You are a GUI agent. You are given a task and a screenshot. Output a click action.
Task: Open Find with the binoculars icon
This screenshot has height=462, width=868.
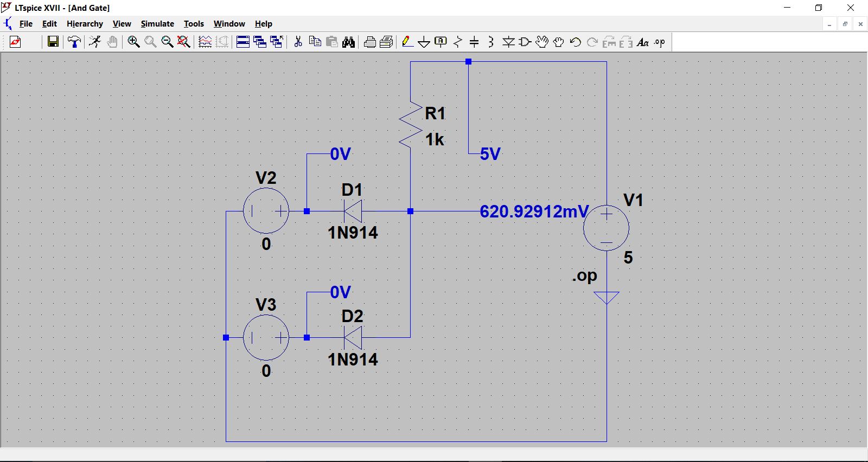pos(349,42)
